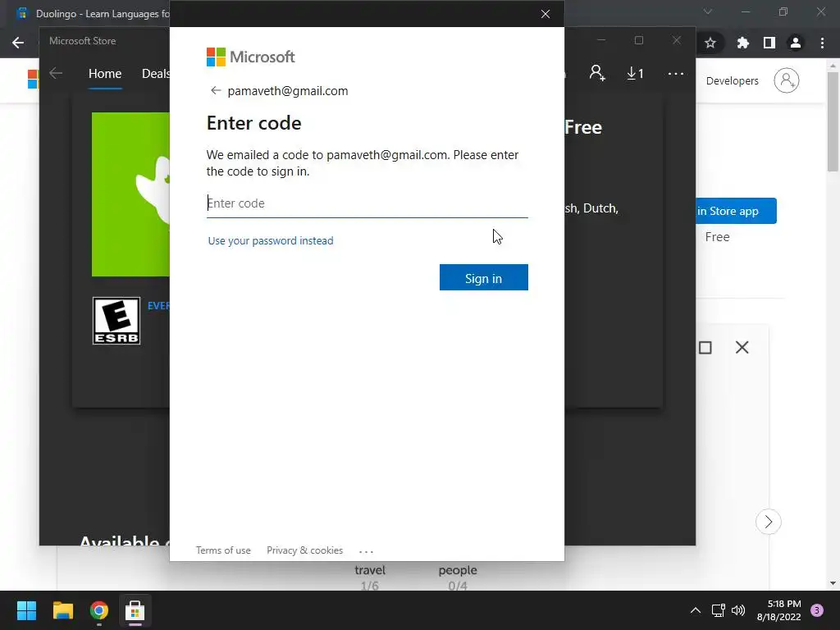Open the Windows Start menu

point(26,610)
